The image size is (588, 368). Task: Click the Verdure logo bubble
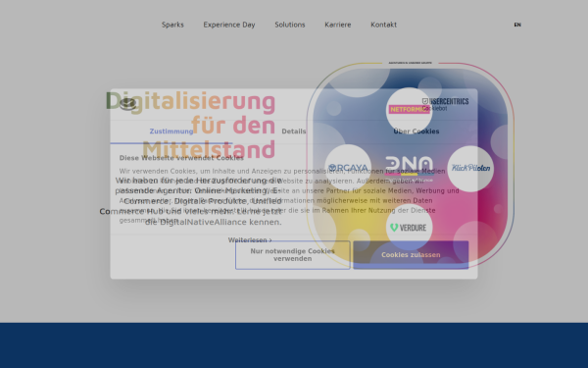pos(409,228)
